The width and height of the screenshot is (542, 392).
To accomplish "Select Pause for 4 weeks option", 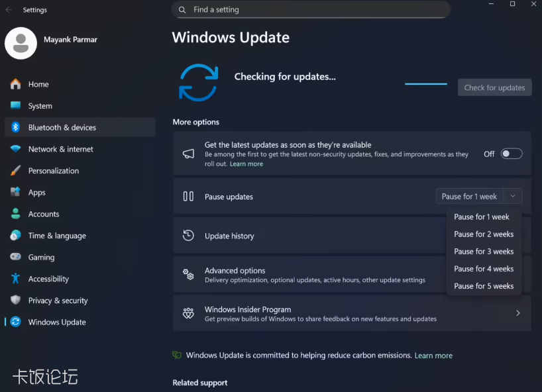I will point(484,269).
